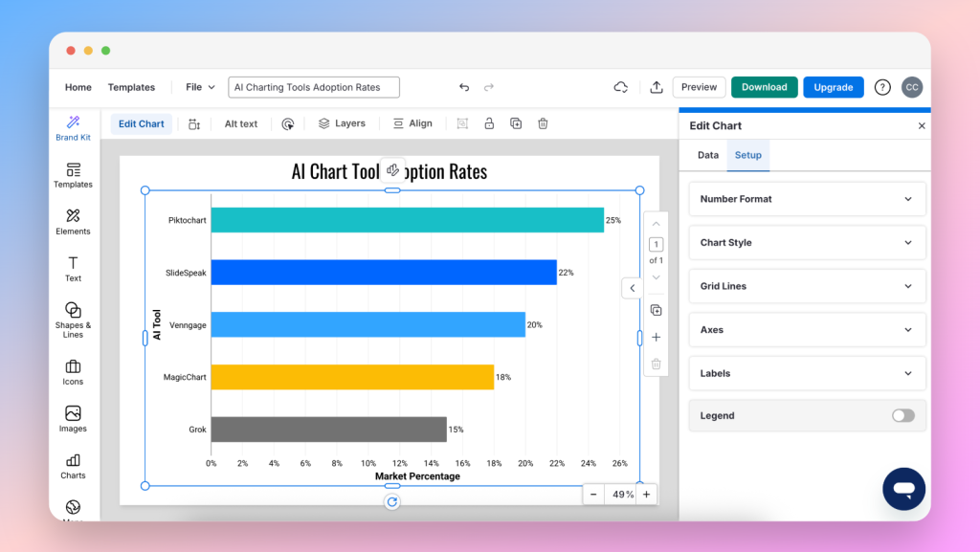Select the Text tool in sidebar
The height and width of the screenshot is (552, 980).
73,269
